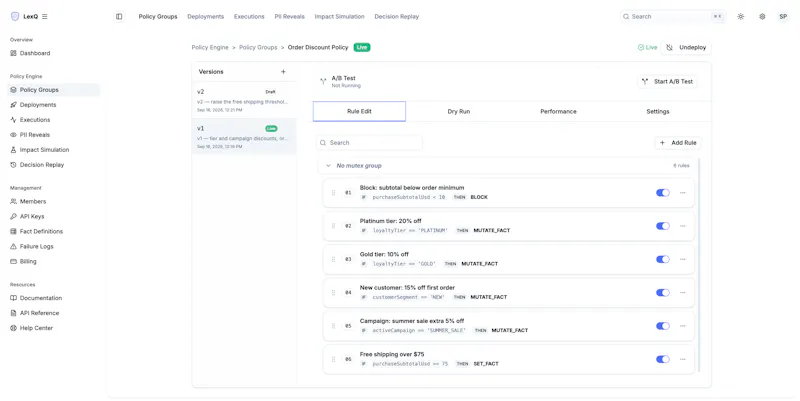The image size is (800, 401).
Task: Toggle the summer sale campaign rule
Action: pos(662,326)
